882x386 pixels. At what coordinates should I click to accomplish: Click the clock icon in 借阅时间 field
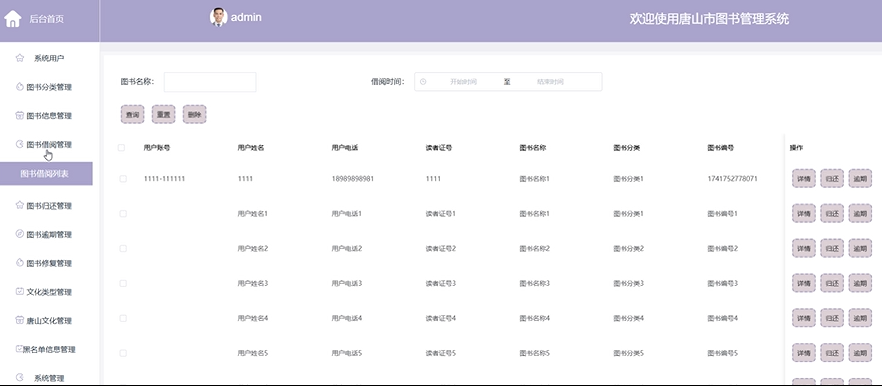(423, 82)
